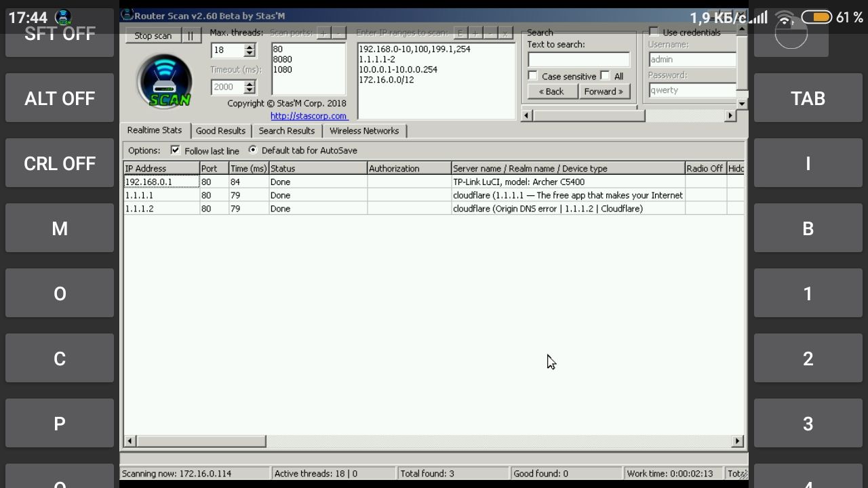Tap the virtual key labeled 1
Screen dimensions: 868x488
pos(808,293)
